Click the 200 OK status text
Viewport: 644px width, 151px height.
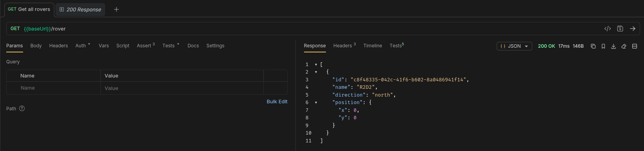(546, 46)
